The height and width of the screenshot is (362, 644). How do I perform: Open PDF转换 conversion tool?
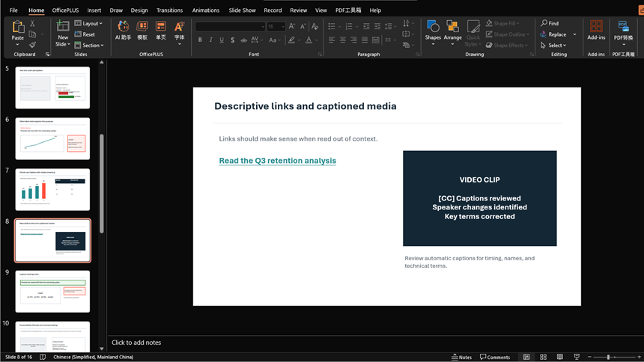point(623,33)
